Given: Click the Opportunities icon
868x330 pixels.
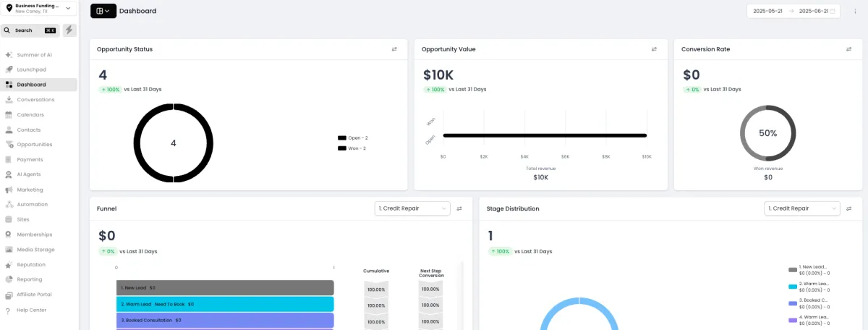Looking at the screenshot, I should click(x=9, y=144).
